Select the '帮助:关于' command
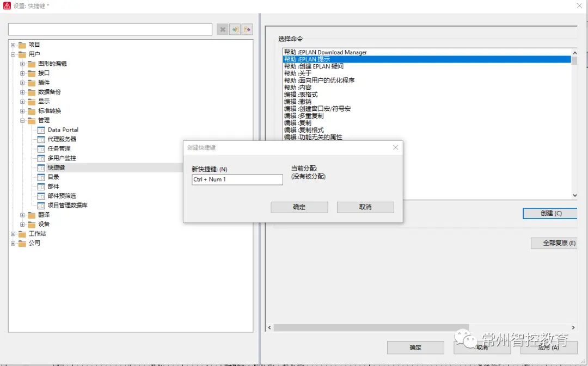The height and width of the screenshot is (366, 588). pyautogui.click(x=427, y=74)
